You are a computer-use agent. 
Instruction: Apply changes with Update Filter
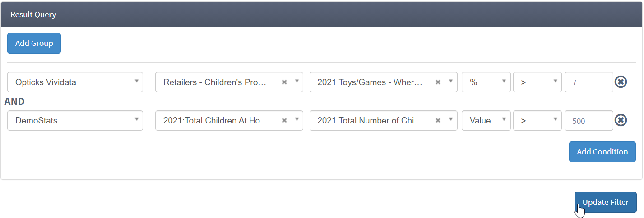pyautogui.click(x=606, y=202)
